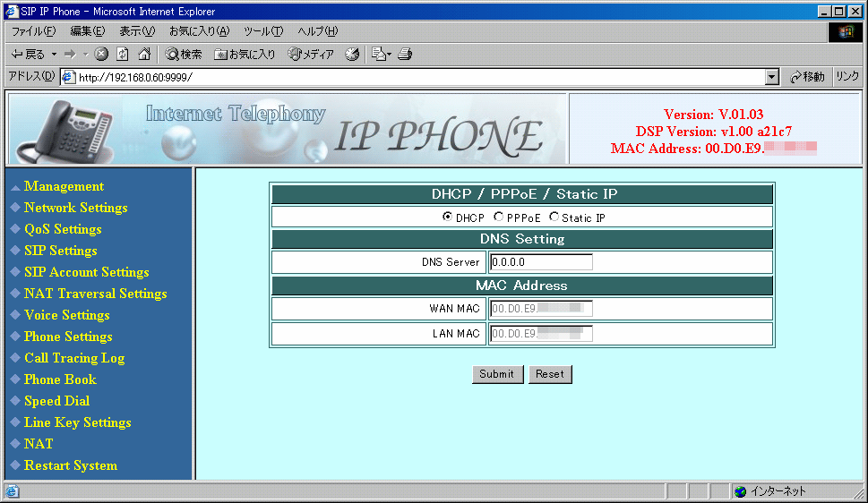Open the ツール(T) menu
Viewport: 868px width, 503px height.
263,31
